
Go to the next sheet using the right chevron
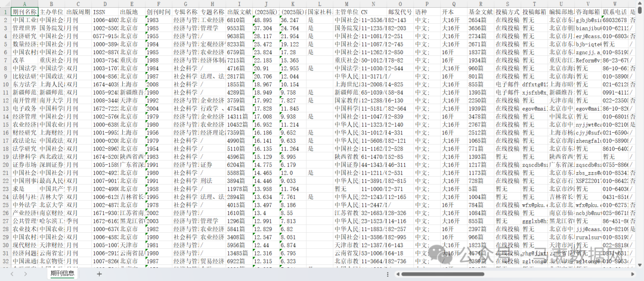(26, 274)
